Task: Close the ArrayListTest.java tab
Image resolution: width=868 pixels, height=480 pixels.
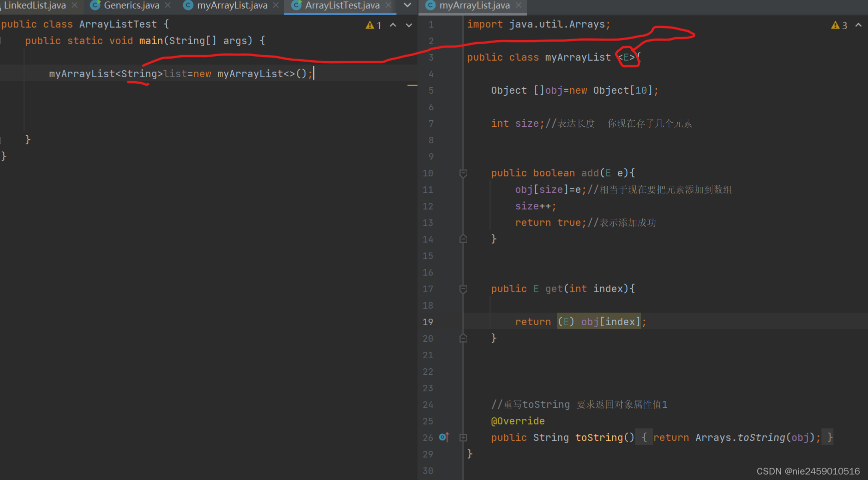Action: (388, 6)
